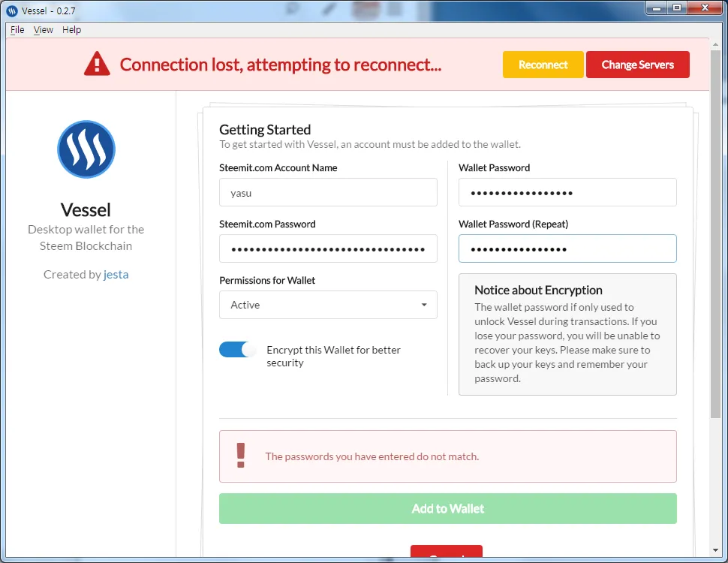This screenshot has width=728, height=563.
Task: Toggle Encrypt this Wallet switch
Action: pos(237,349)
